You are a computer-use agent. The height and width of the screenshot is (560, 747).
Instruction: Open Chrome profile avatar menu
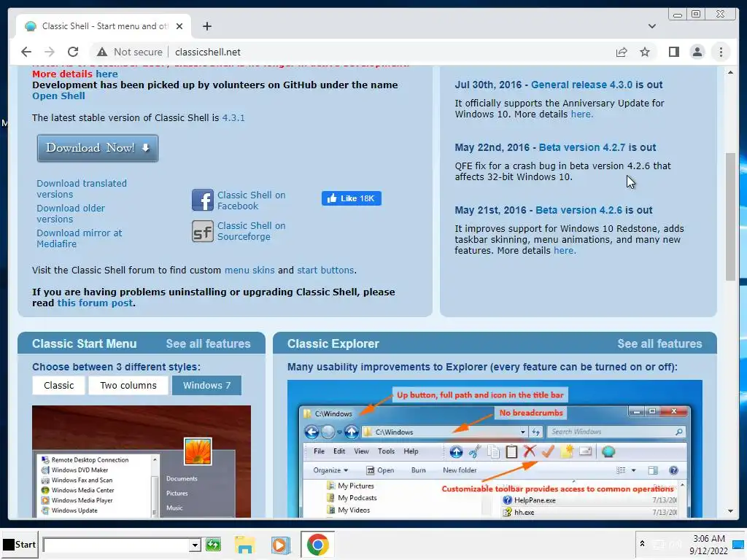pyautogui.click(x=697, y=52)
